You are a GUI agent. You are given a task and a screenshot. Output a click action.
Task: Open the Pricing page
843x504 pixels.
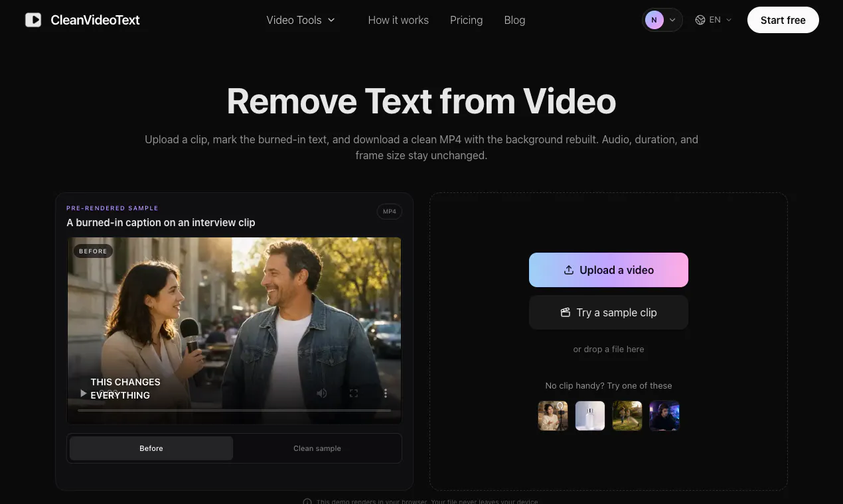click(466, 20)
